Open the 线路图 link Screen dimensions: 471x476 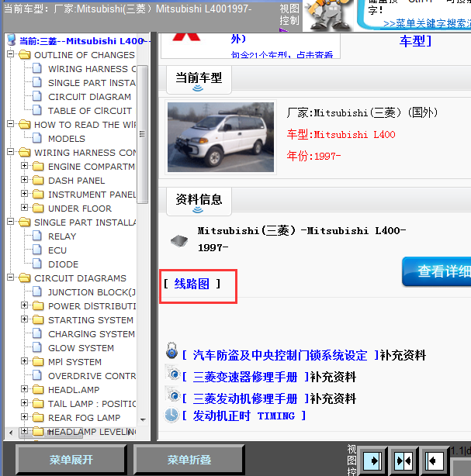pos(192,285)
